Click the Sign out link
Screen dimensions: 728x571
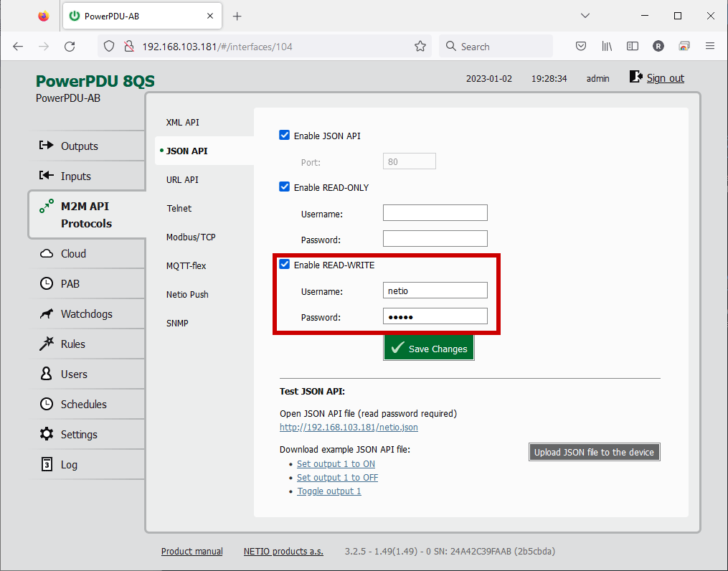pos(666,78)
